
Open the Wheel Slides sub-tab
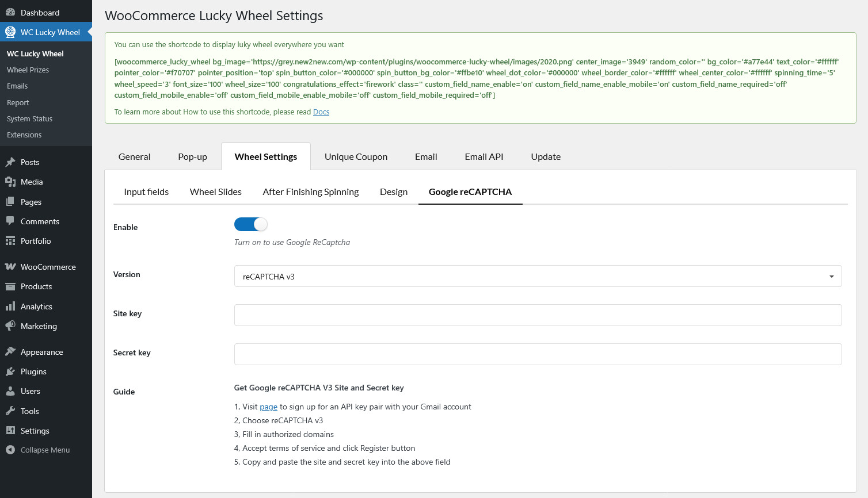(x=215, y=192)
